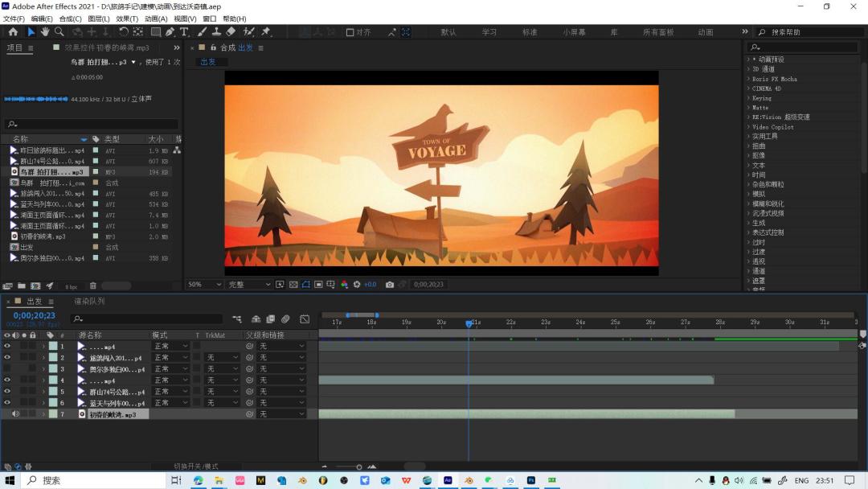
Task: Take a snapshot with the camera icon
Action: (x=390, y=285)
